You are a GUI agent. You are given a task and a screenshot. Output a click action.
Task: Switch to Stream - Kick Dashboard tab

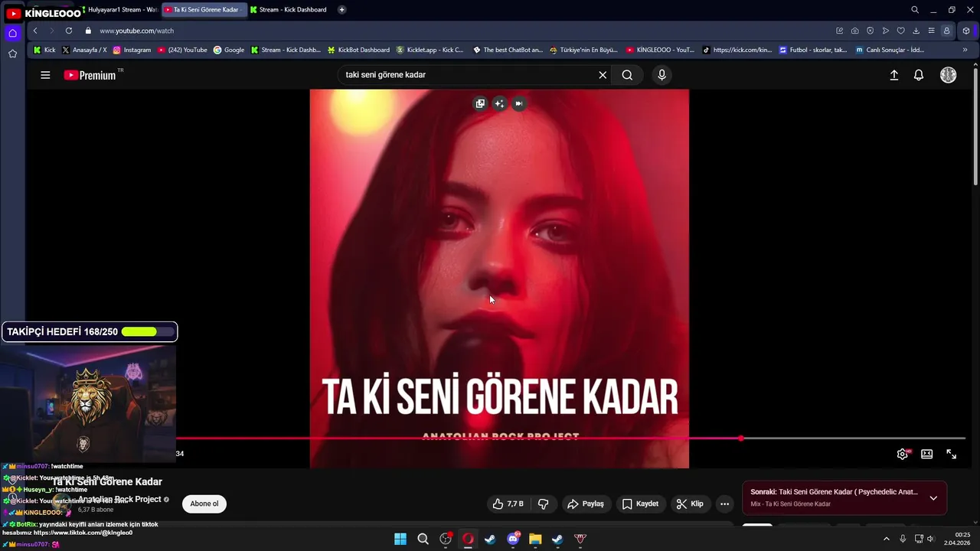(x=291, y=9)
